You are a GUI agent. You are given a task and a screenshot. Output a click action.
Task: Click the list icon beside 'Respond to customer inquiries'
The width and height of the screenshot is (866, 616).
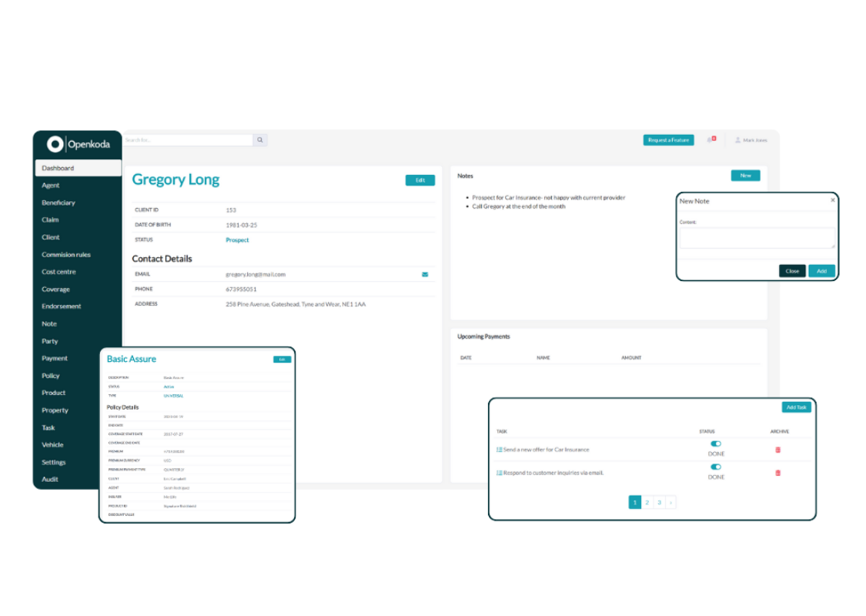coord(499,472)
